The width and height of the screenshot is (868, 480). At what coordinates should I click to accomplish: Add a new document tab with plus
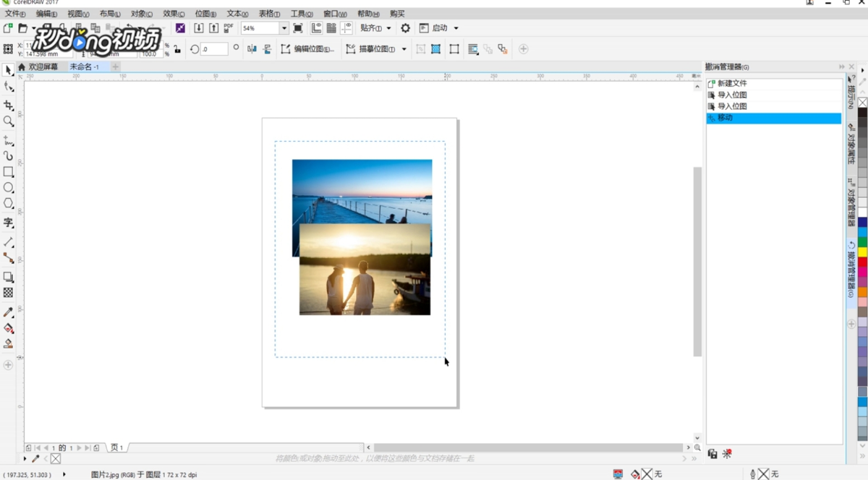115,67
